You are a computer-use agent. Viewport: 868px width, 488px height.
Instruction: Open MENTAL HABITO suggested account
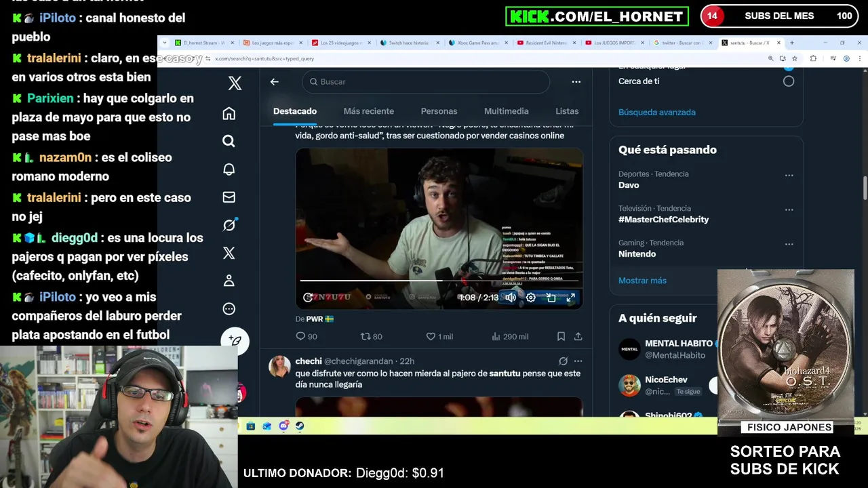pos(678,344)
